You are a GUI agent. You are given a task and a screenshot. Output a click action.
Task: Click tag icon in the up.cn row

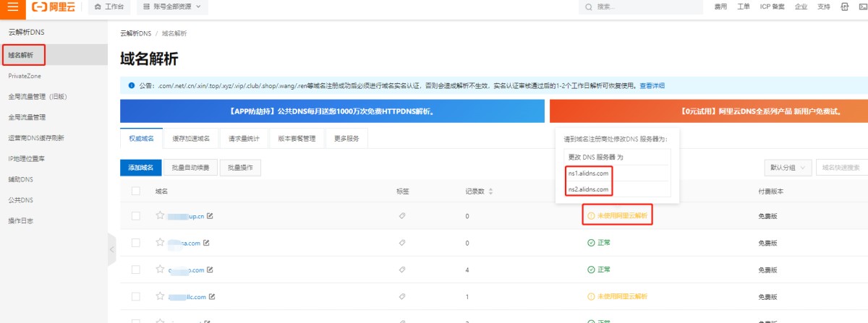(x=402, y=216)
